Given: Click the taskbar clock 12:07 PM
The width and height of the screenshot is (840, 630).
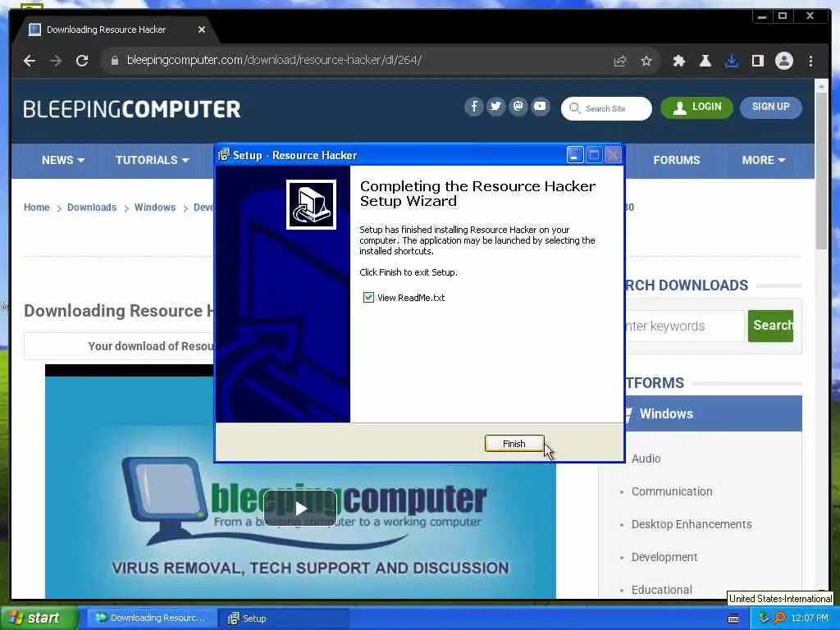Looking at the screenshot, I should point(810,619).
